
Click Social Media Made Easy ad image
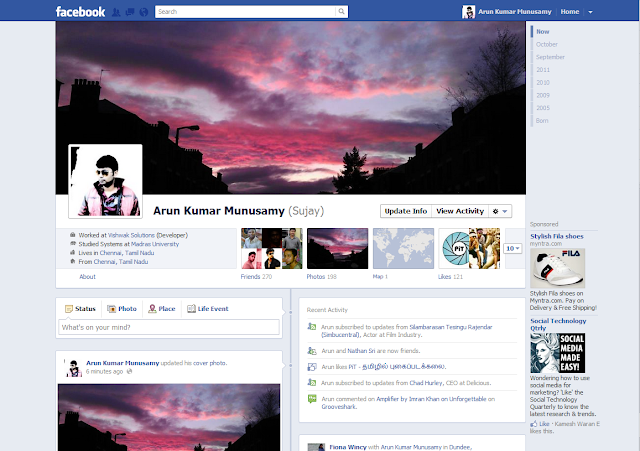pos(558,353)
